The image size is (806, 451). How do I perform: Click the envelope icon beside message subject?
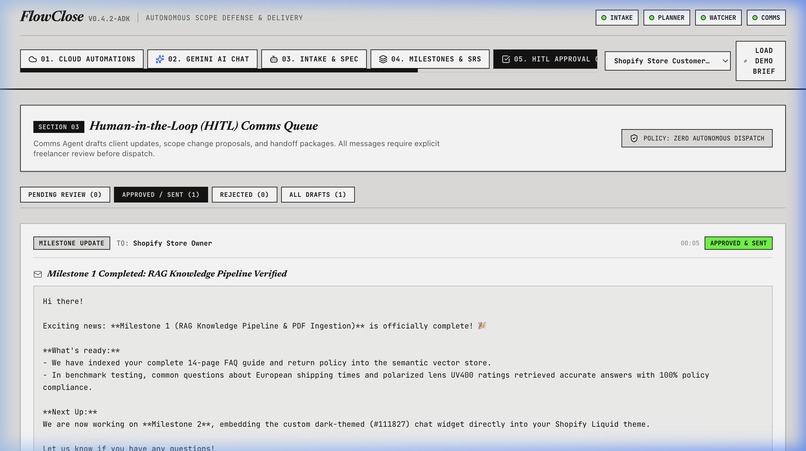click(x=38, y=274)
